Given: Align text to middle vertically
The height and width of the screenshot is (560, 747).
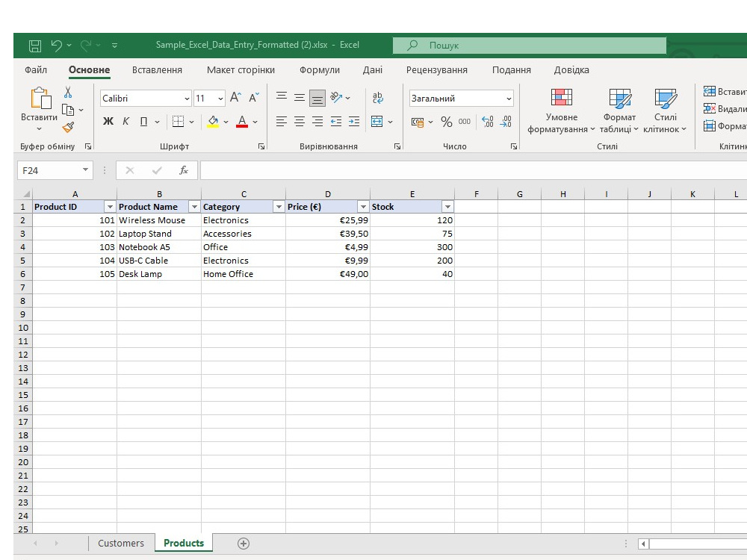Looking at the screenshot, I should (300, 98).
